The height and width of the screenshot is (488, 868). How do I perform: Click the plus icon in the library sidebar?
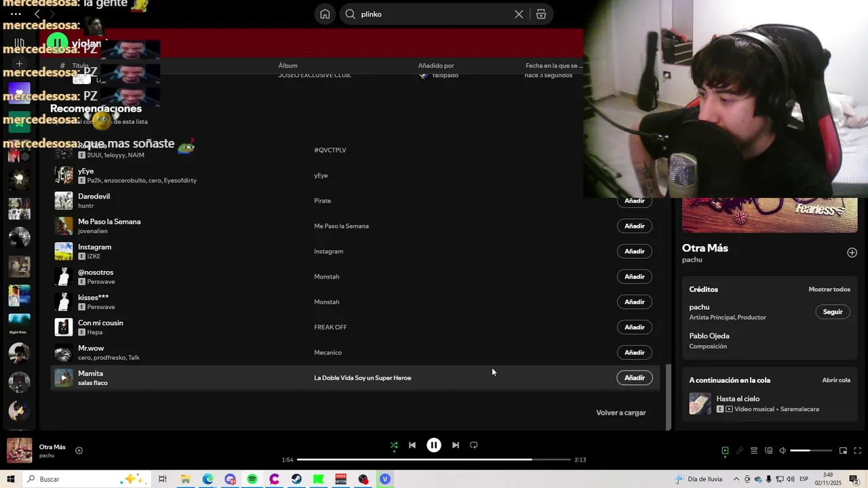click(x=19, y=64)
